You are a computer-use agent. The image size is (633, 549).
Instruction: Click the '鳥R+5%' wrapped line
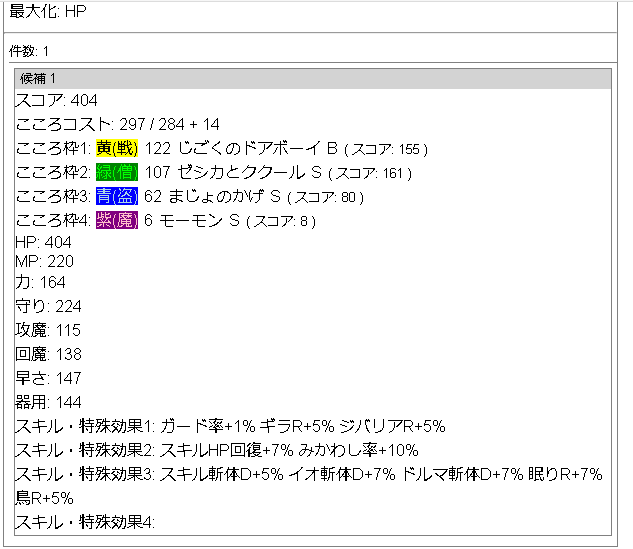(x=44, y=498)
